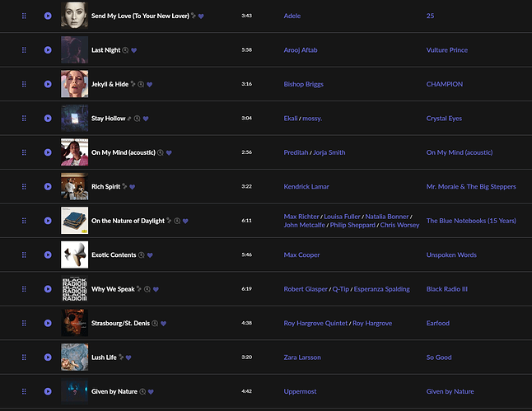Open artist page for Kendrick Lamar
The width and height of the screenshot is (532, 411).
[x=308, y=186]
